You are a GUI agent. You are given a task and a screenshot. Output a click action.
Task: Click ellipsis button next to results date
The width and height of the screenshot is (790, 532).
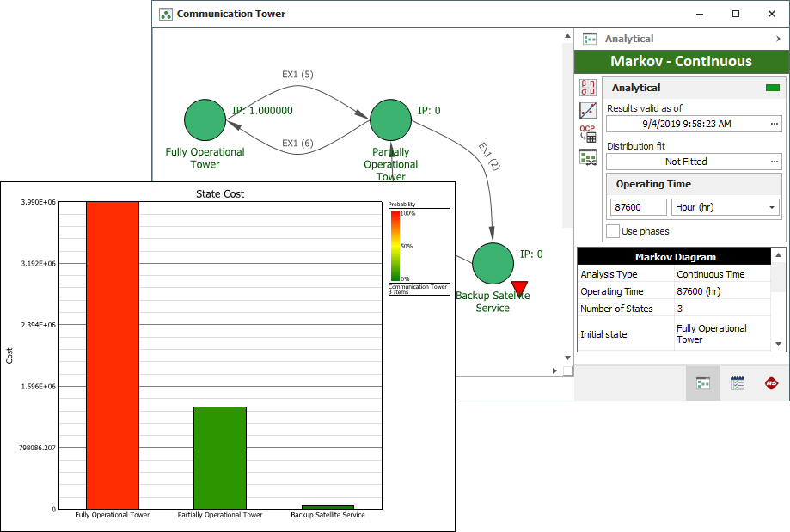(774, 124)
